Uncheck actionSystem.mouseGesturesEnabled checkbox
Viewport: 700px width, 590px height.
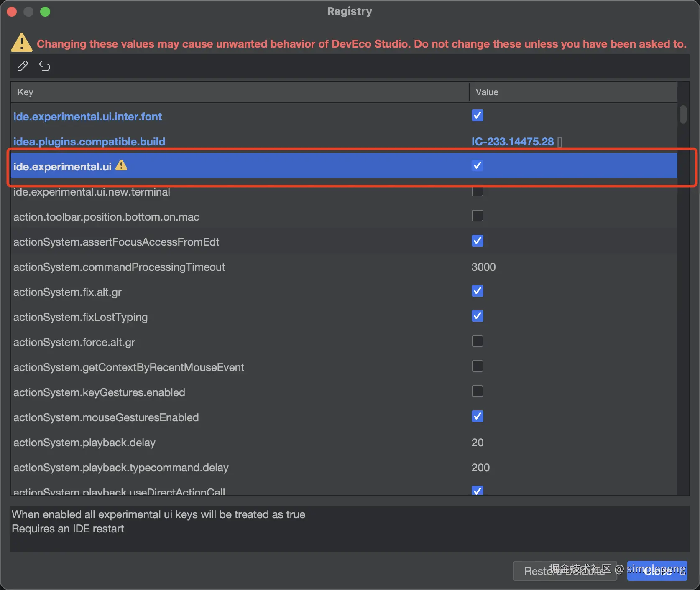point(477,417)
